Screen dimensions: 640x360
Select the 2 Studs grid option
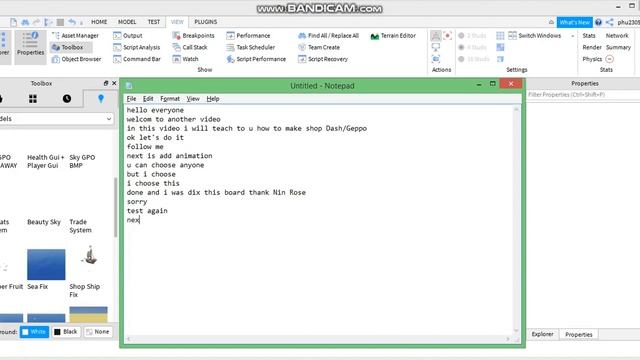(473, 36)
